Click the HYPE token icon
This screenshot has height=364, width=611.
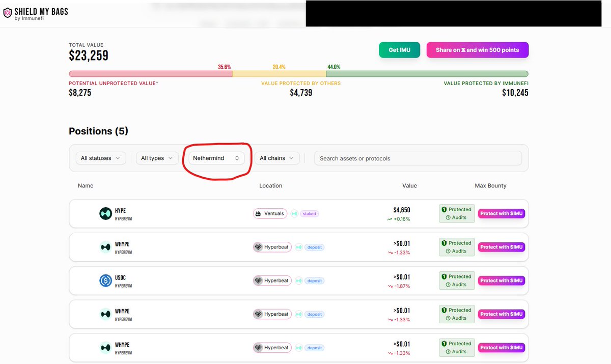coord(105,214)
